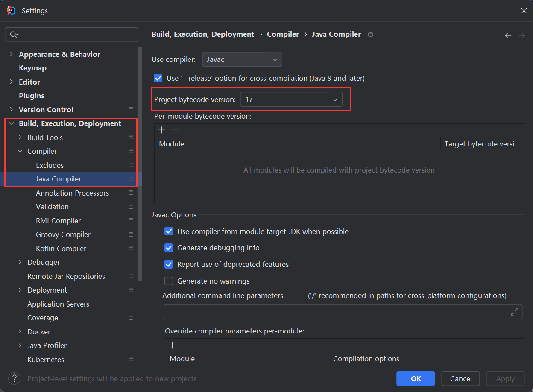The width and height of the screenshot is (533, 392).
Task: Click the project-level icon next to Groovy Compiler
Action: coord(131,234)
